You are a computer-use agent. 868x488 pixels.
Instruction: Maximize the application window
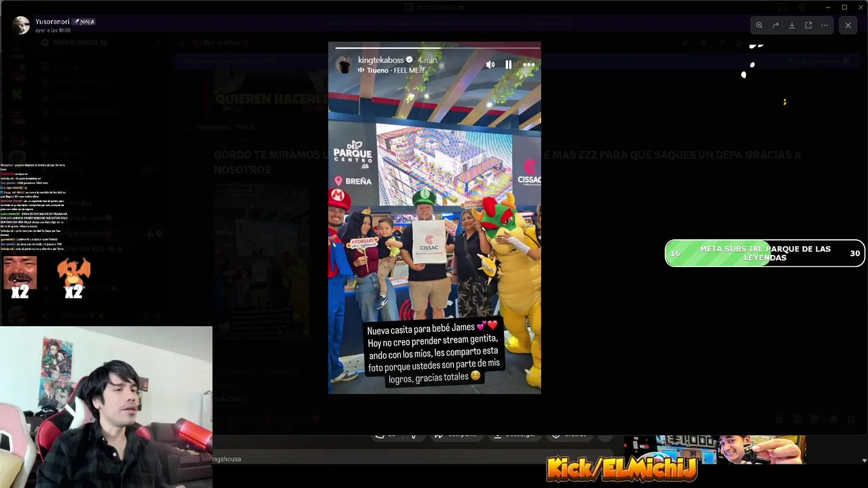[x=844, y=7]
